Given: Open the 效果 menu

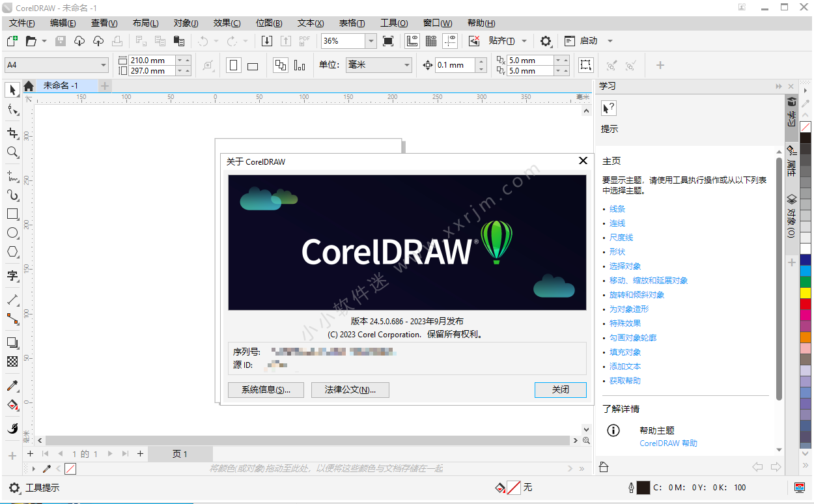Looking at the screenshot, I should [x=227, y=23].
